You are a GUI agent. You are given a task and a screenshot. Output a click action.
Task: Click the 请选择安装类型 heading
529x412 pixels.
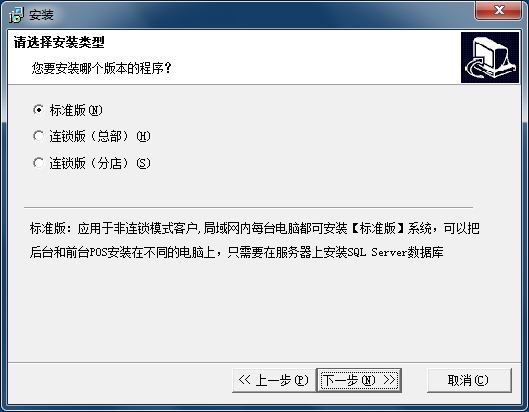tap(59, 43)
